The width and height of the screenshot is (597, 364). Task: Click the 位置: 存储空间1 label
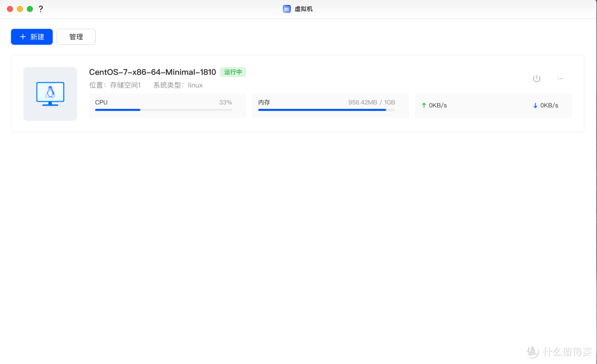pos(115,85)
